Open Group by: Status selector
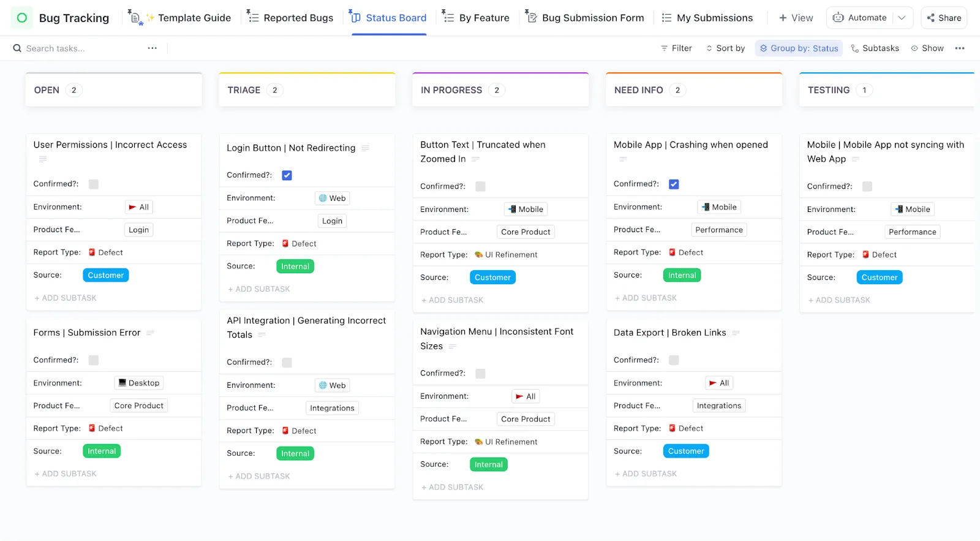 coord(799,48)
